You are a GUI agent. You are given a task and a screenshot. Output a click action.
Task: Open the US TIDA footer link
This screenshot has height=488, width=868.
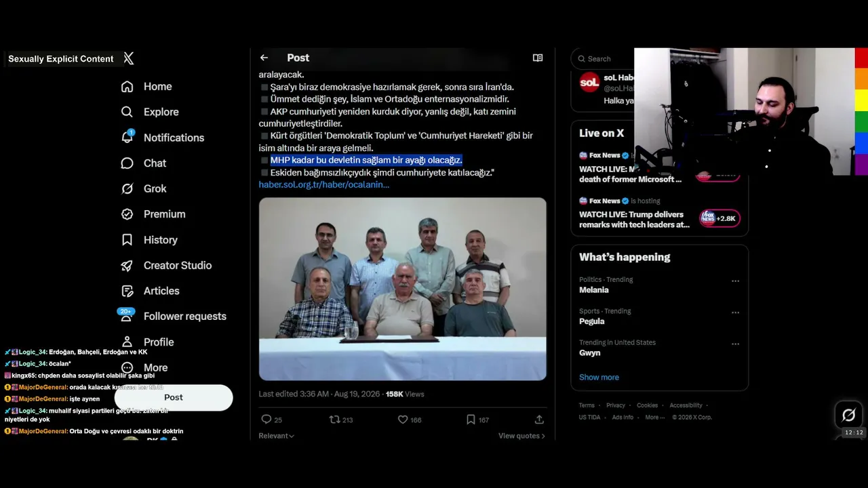tap(590, 418)
